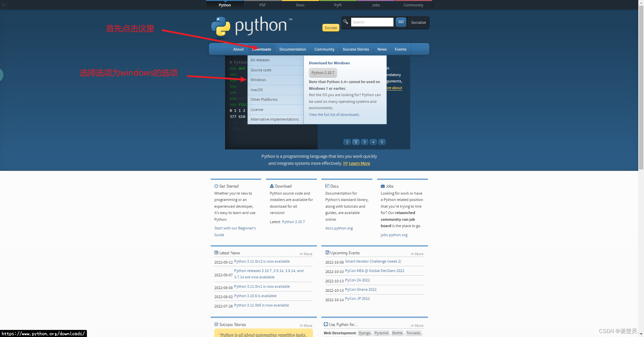The height and width of the screenshot is (337, 644).
Task: Select Other Platforms in Downloads menu
Action: (275, 99)
